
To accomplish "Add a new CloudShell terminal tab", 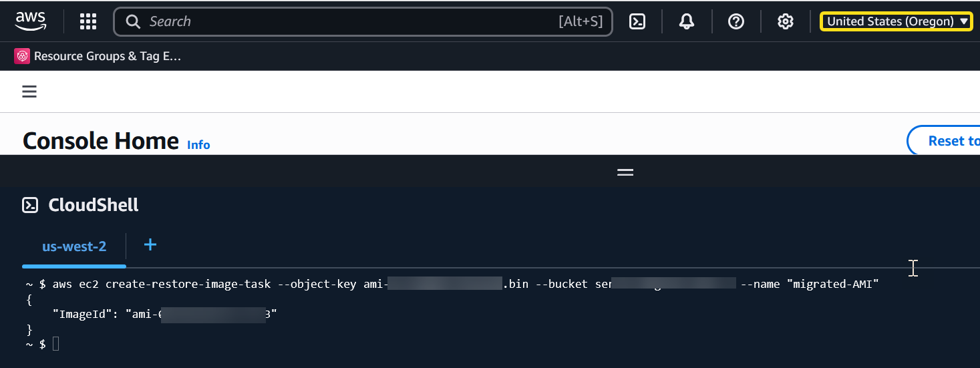I will (x=150, y=244).
